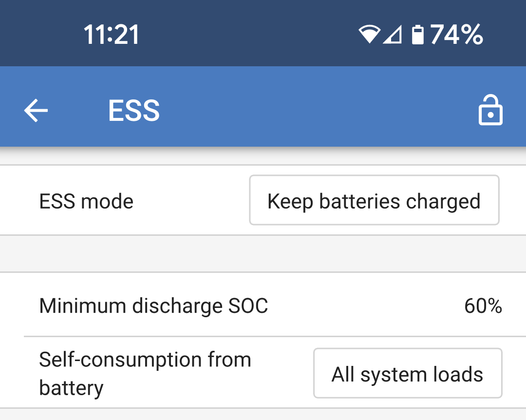Tap the 'ESS mode' label
The width and height of the screenshot is (526, 420).
(x=86, y=201)
